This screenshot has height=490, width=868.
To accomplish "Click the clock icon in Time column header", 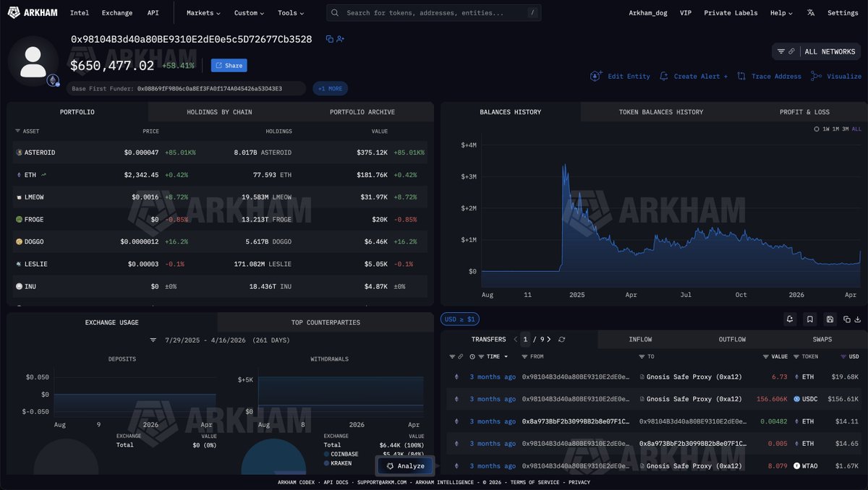I will click(472, 357).
